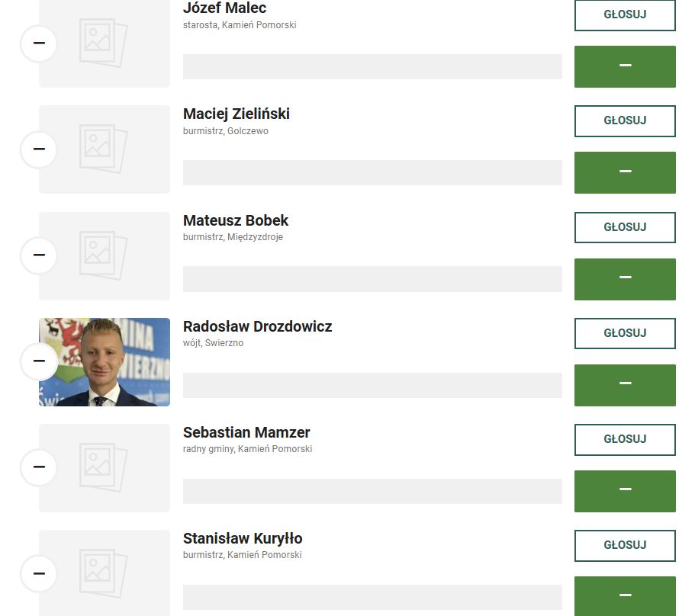
Task: Click green minus button in Mateusz Bobek row
Action: tap(625, 278)
